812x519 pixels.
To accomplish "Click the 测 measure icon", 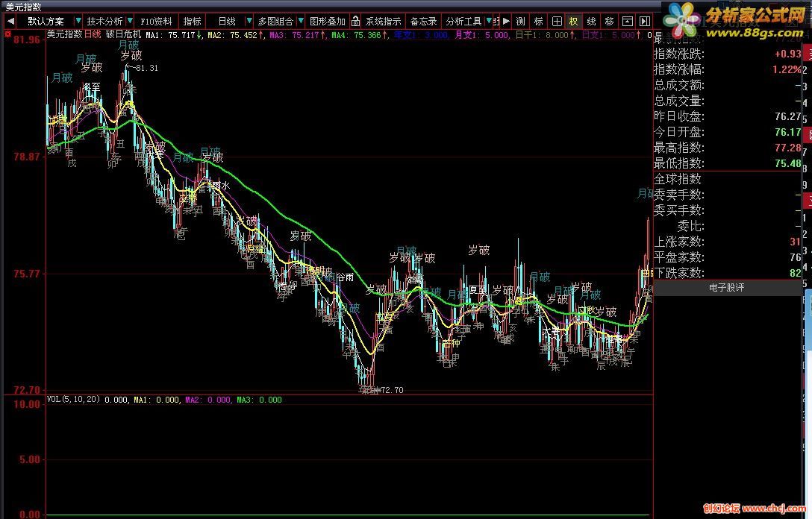I will point(520,21).
